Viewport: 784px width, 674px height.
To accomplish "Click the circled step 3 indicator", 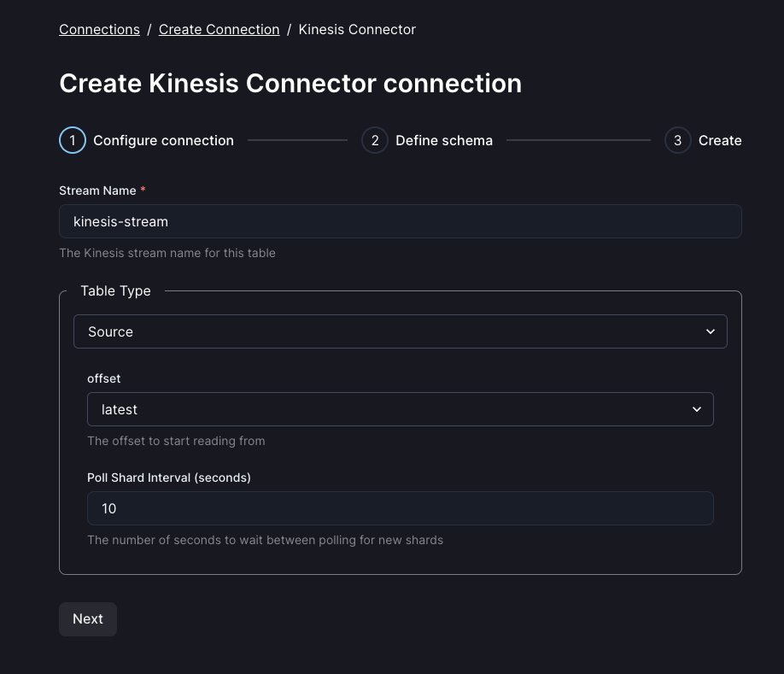I will [x=676, y=140].
